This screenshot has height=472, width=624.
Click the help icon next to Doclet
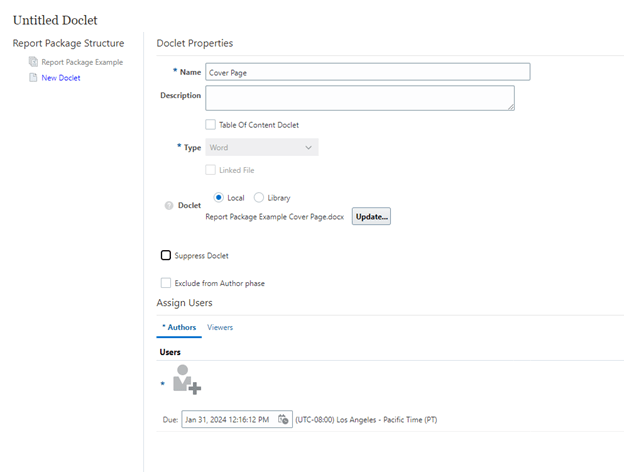click(167, 206)
